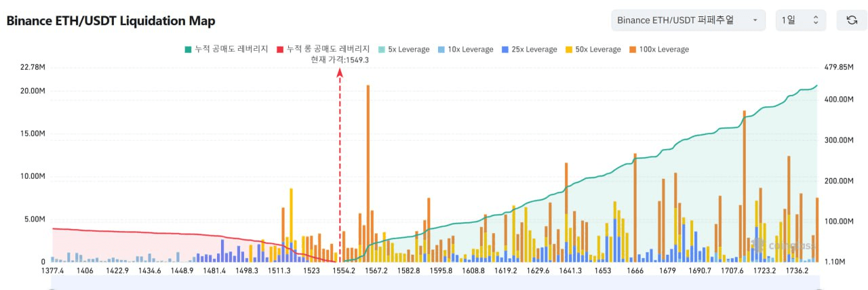Screen dimensions: 868x290
Task: Toggle the 누적 공매도 레버리지 legend series
Action: (x=226, y=49)
